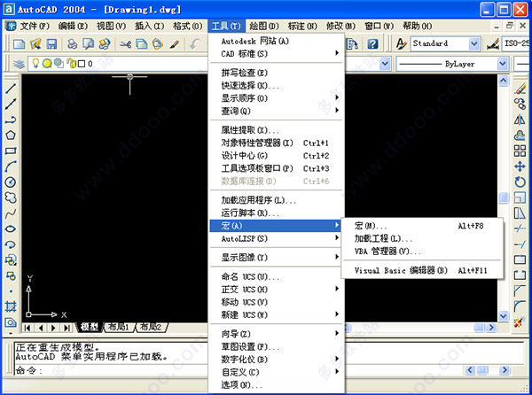This screenshot has height=395, width=532.
Task: Expand CAD 标准 submenu
Action: click(x=277, y=53)
